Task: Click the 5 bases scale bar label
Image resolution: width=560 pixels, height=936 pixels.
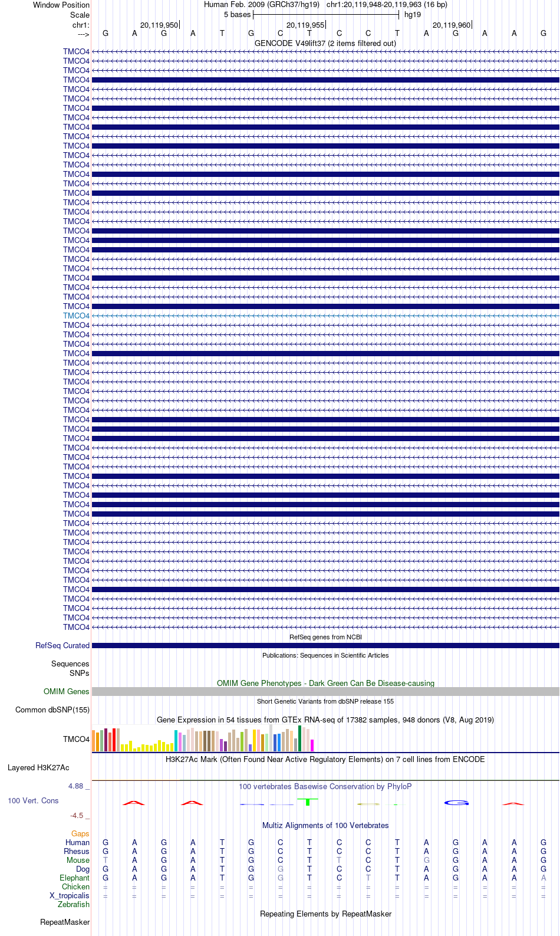Action: (237, 15)
